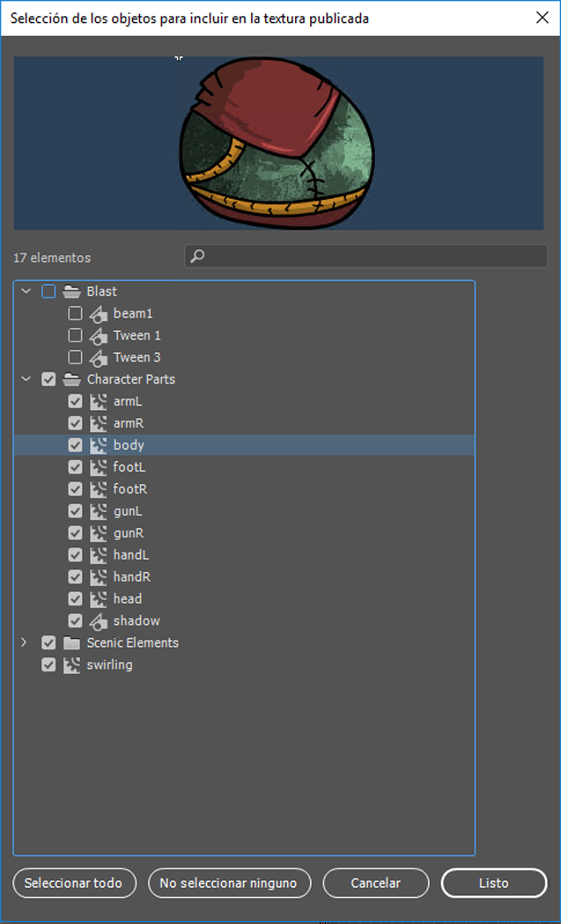Select the swirling row label
Screen dimensions: 561x924
pos(110,665)
